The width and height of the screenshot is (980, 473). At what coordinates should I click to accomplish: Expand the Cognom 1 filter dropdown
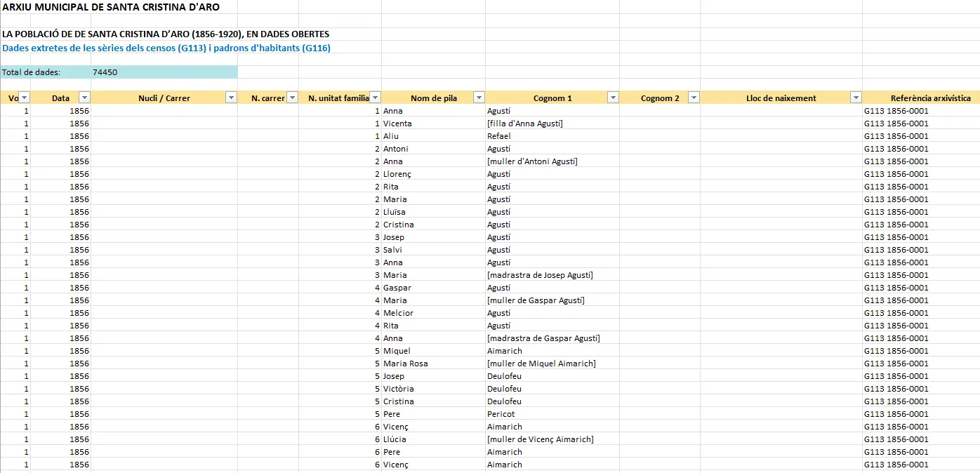(613, 98)
